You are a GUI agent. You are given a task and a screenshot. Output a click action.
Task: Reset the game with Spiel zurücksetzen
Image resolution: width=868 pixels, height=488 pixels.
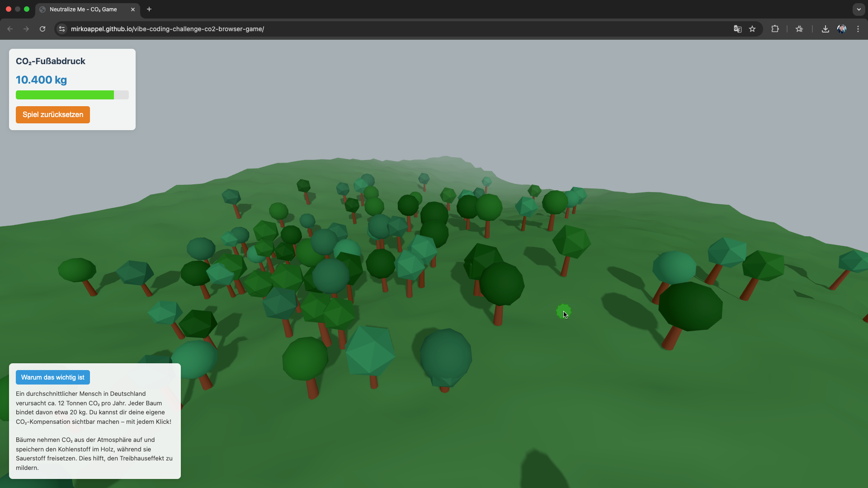coord(53,115)
